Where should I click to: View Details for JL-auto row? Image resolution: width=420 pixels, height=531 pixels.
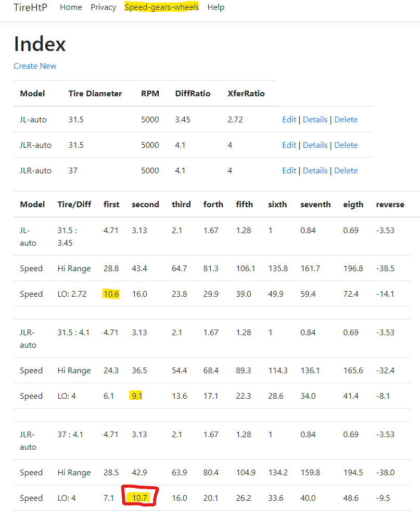(315, 120)
